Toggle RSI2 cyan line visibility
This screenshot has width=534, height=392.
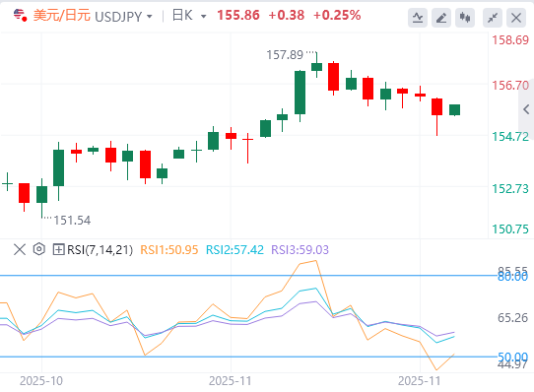click(x=235, y=250)
